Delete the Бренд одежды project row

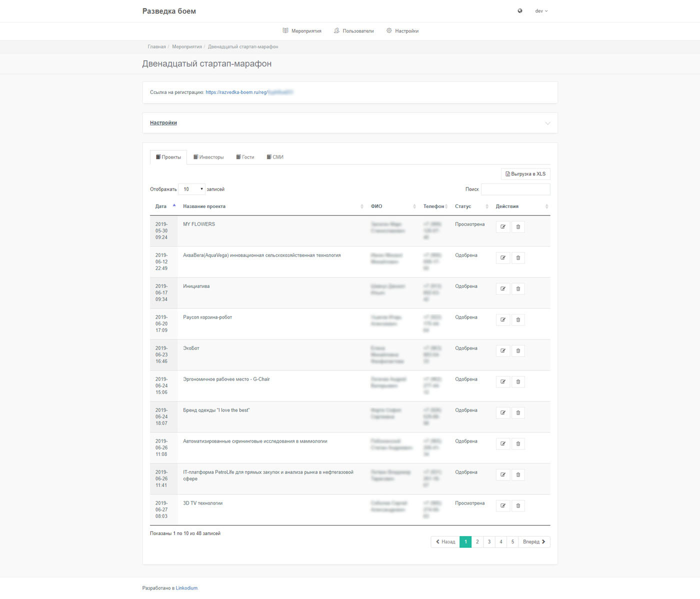coord(518,413)
